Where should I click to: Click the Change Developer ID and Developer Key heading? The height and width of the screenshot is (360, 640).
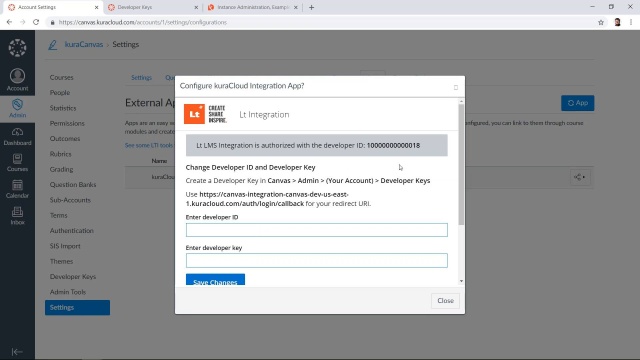251,167
